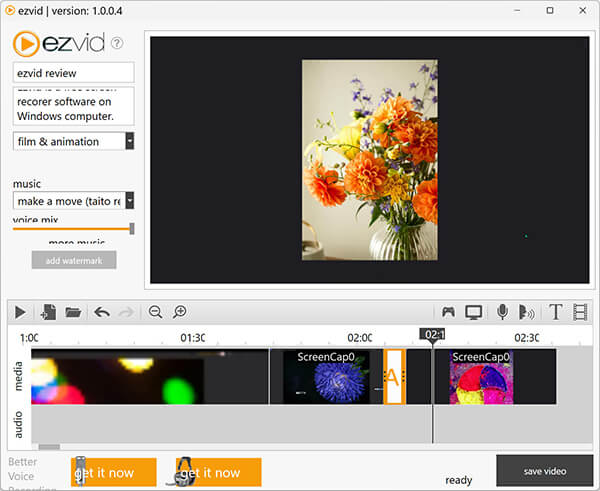Screen dimensions: 600x491
Task: Click the add watermark button
Action: point(74,260)
